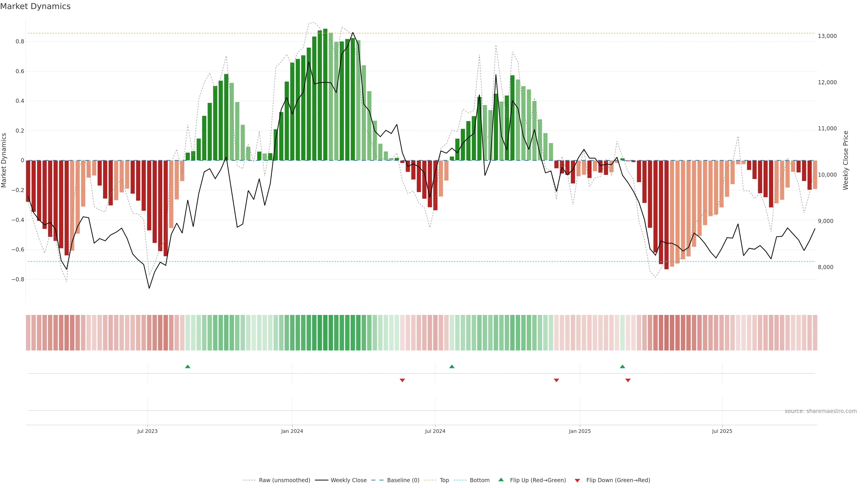Toggle the Weekly Close legend entry
Image resolution: width=868 pixels, height=488 pixels.
(348, 480)
